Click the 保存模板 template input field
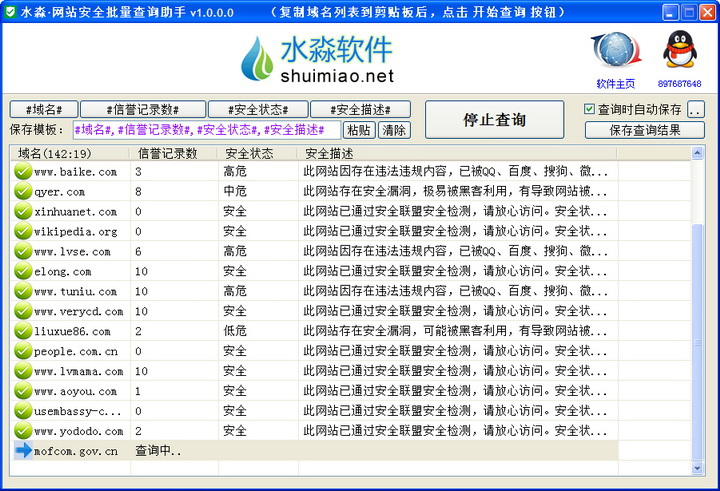The image size is (720, 491). [x=207, y=130]
